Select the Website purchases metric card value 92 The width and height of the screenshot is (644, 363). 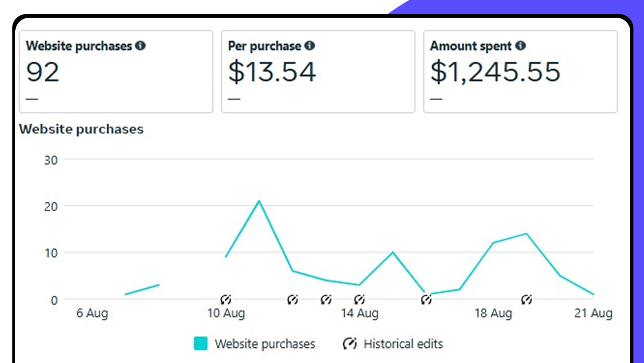pos(43,72)
